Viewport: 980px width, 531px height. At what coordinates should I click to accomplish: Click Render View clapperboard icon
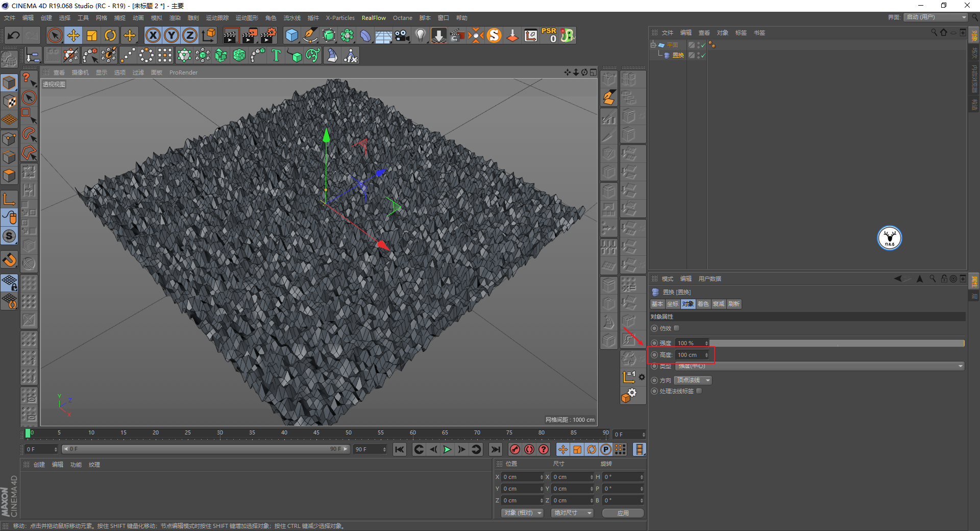point(231,35)
